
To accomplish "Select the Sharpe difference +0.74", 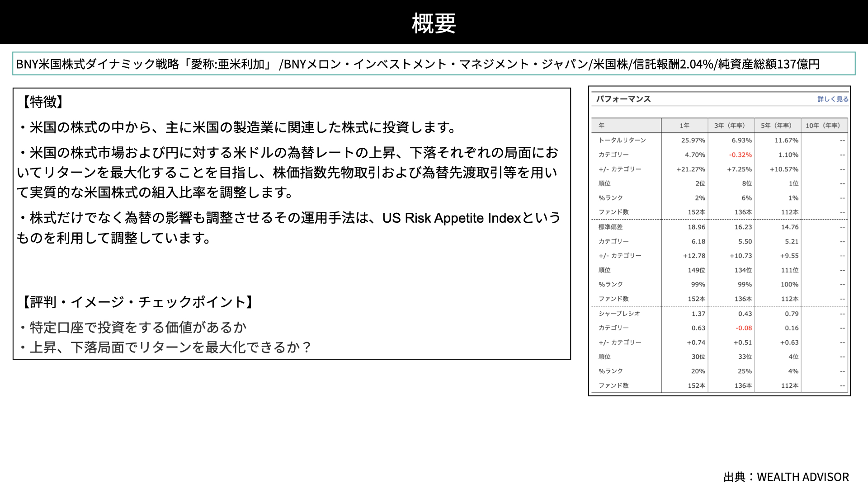I will point(696,343).
